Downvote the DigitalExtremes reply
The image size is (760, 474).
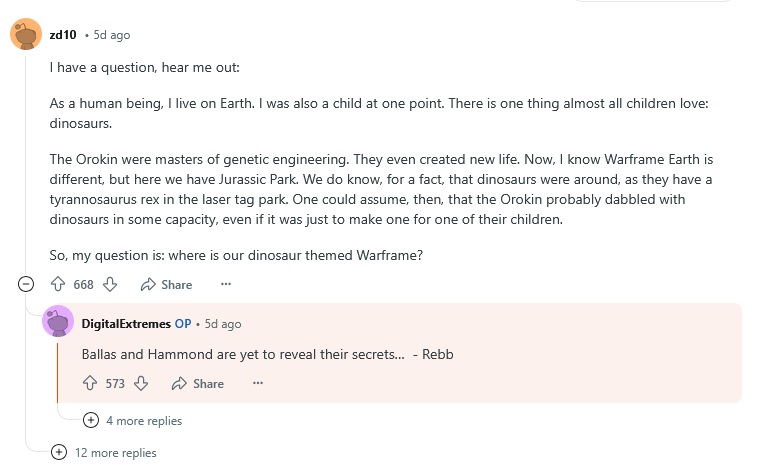pyautogui.click(x=141, y=383)
